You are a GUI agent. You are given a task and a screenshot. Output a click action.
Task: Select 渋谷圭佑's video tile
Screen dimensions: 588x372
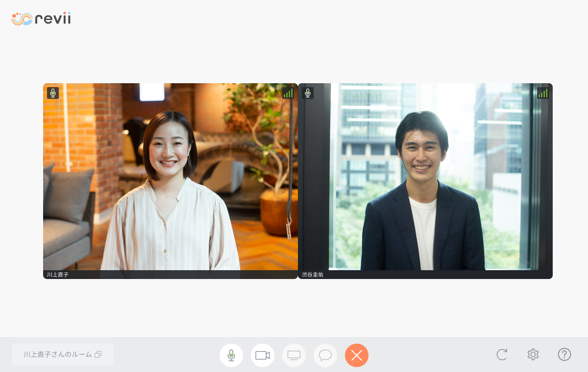click(x=425, y=181)
